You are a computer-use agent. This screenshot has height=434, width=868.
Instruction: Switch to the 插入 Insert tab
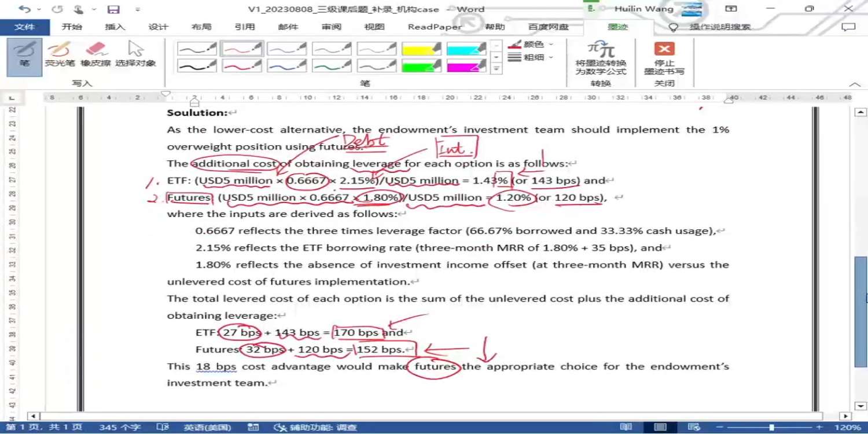[x=115, y=27]
